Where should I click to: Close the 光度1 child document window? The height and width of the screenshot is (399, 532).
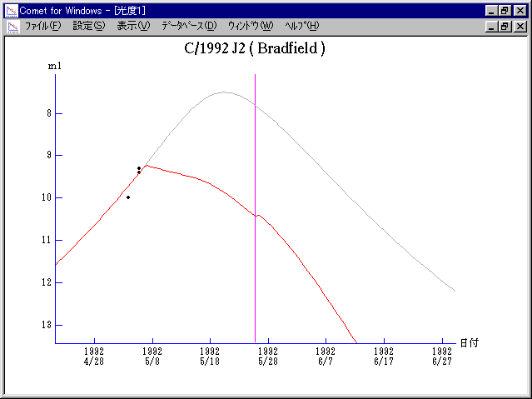[x=520, y=26]
